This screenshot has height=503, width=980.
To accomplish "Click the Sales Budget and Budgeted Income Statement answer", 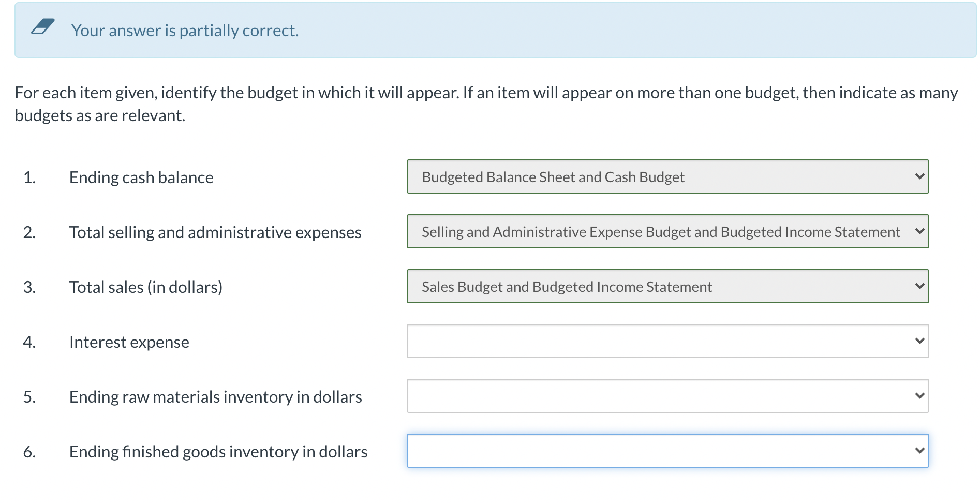I will pos(567,286).
